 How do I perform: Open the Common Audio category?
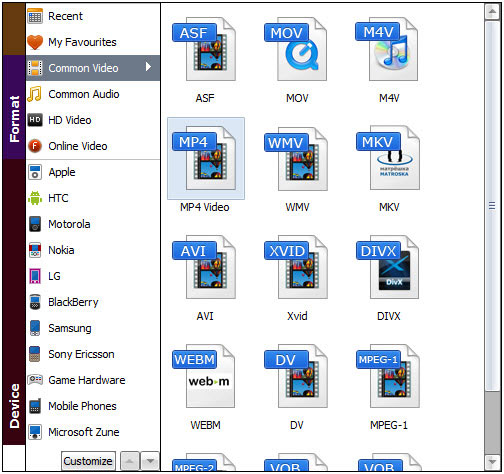93,94
